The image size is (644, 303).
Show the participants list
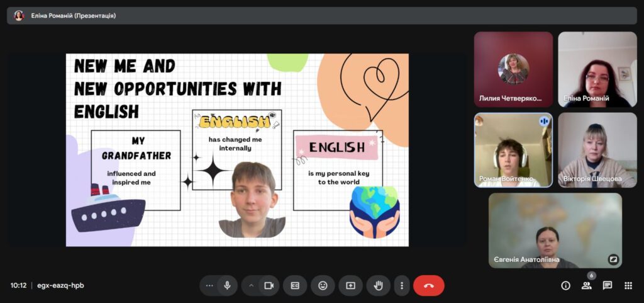click(x=586, y=285)
